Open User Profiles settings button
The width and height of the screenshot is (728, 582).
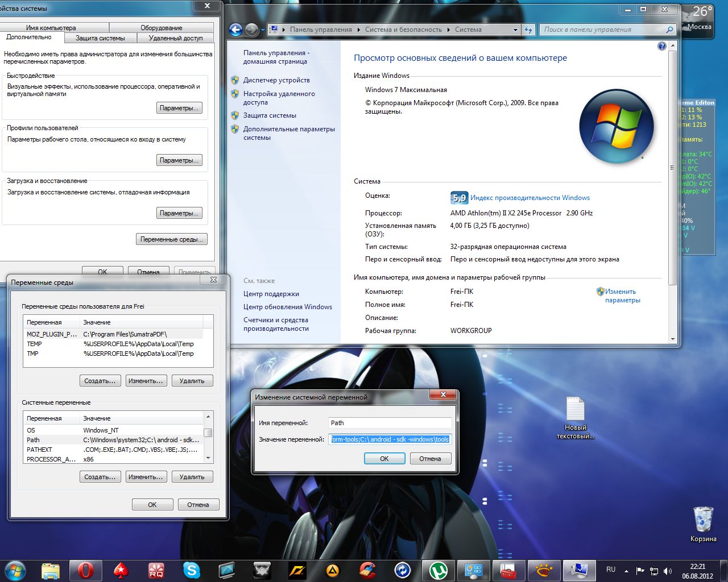(179, 160)
